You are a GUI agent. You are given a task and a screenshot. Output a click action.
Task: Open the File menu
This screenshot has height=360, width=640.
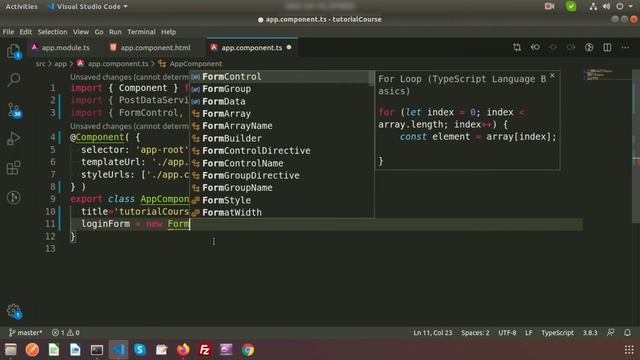point(8,32)
